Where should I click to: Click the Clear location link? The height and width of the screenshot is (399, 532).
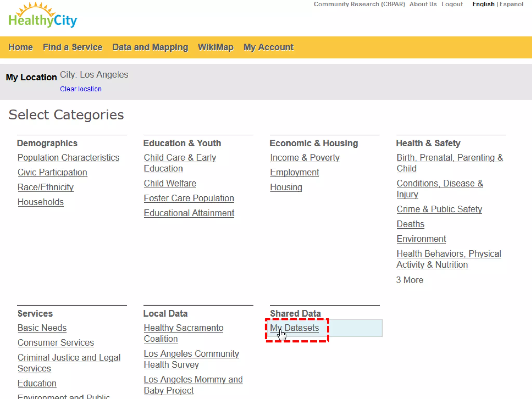[81, 89]
